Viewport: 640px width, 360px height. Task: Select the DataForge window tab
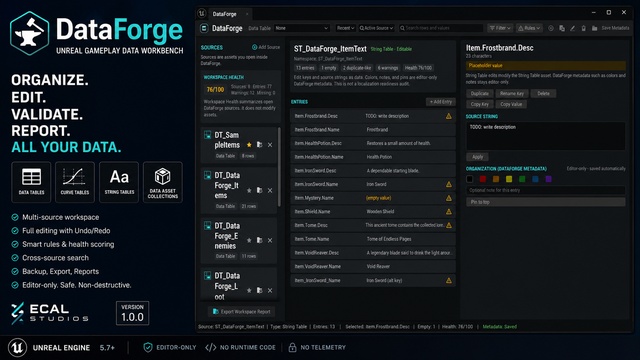coord(224,14)
